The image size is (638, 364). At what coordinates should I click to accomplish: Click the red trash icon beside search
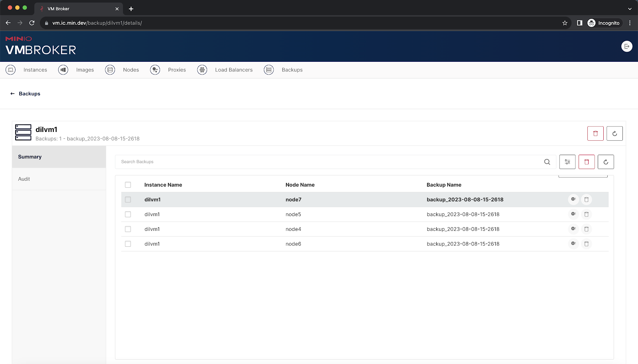[586, 162]
